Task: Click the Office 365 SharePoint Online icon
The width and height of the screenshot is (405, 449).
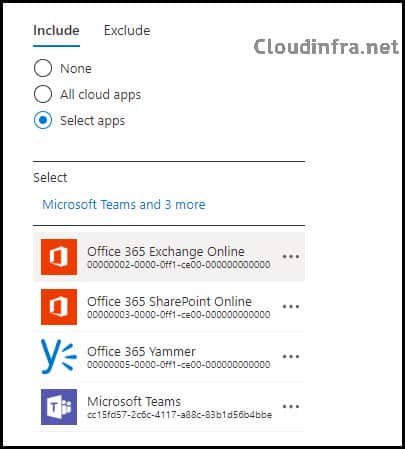Action: click(x=59, y=307)
